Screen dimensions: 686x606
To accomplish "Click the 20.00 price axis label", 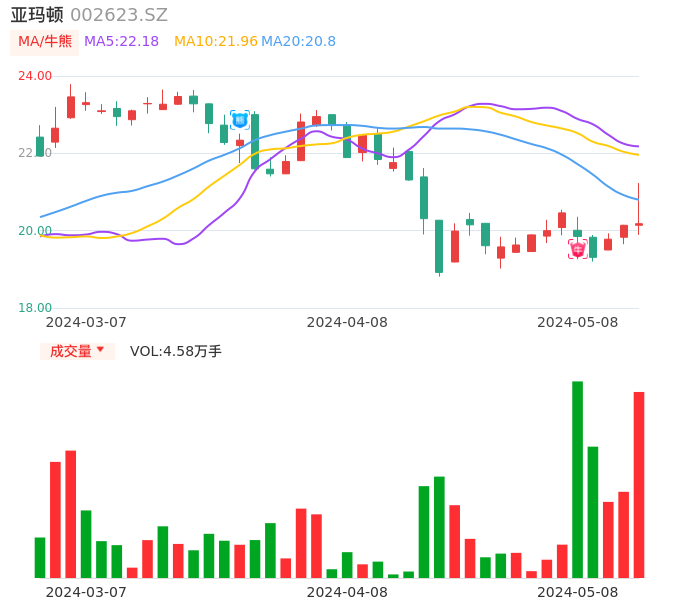I will click(35, 231).
